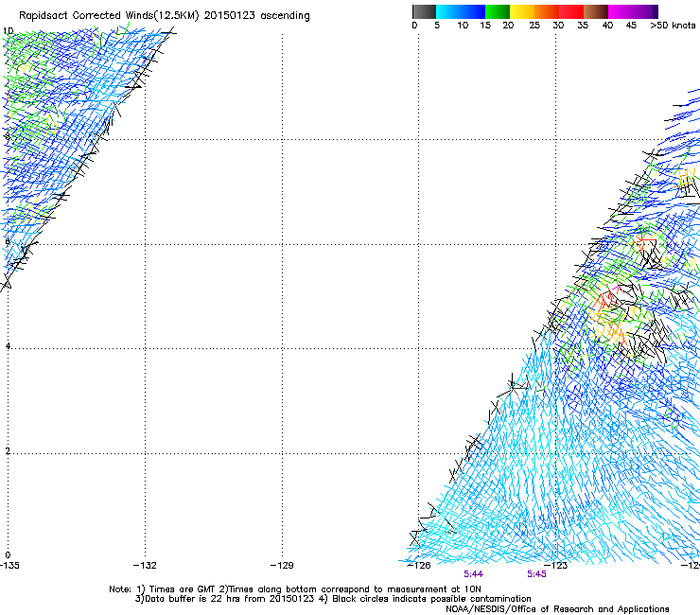Select the dark purple 45-50 knots swatch

[645, 11]
